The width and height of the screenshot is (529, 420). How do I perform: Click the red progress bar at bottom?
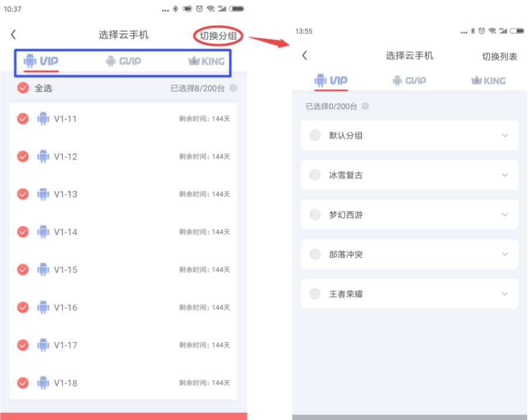(x=123, y=416)
